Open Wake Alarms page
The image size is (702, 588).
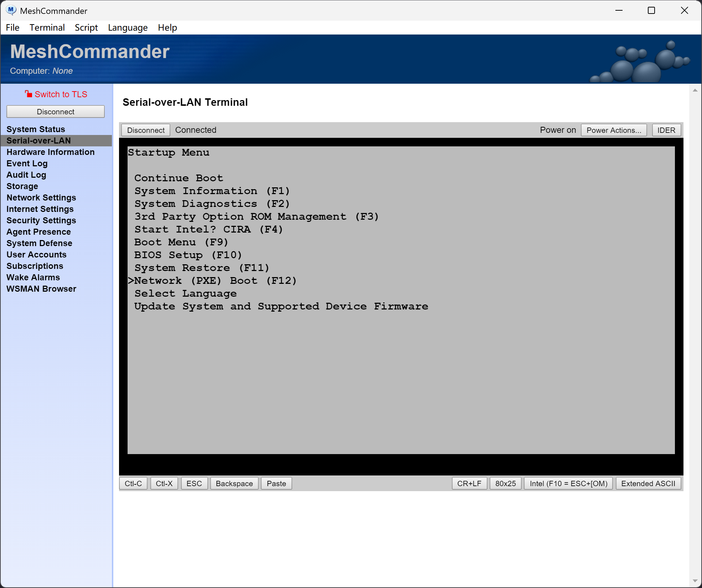pos(33,277)
